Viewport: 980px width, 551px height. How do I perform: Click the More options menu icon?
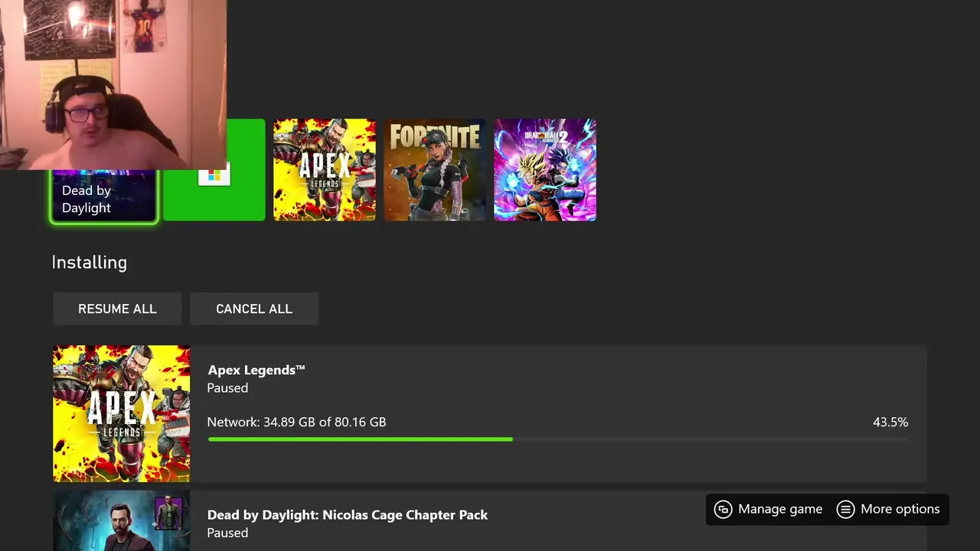[845, 509]
